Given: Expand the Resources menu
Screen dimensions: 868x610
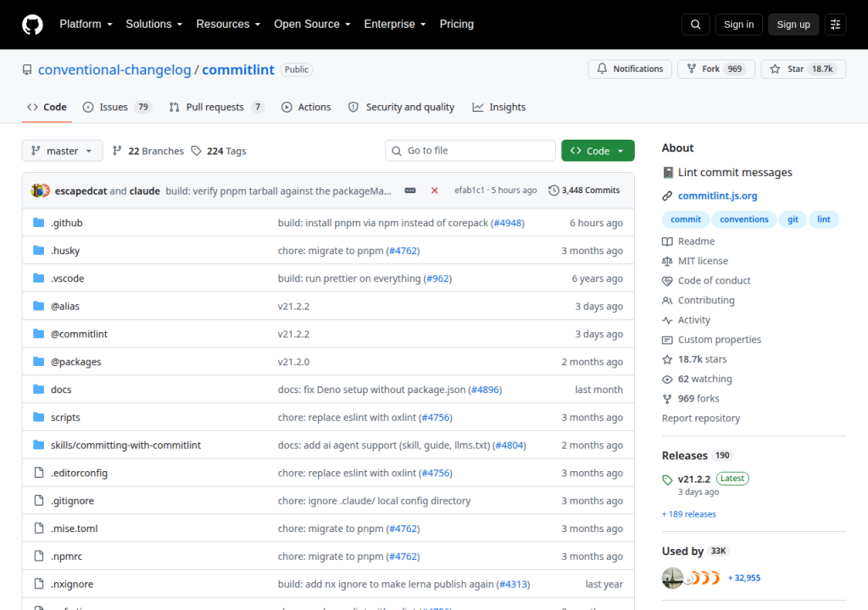Looking at the screenshot, I should click(x=228, y=25).
